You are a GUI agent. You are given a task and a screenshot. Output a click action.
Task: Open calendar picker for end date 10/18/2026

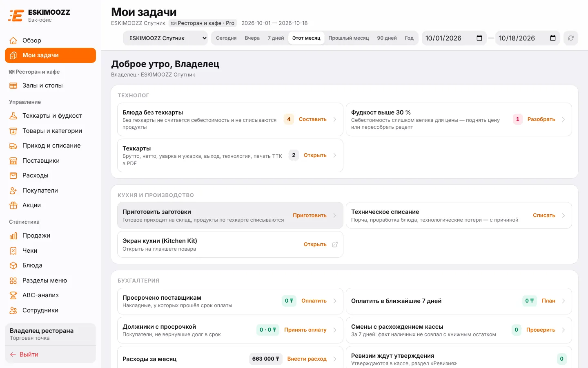(553, 38)
